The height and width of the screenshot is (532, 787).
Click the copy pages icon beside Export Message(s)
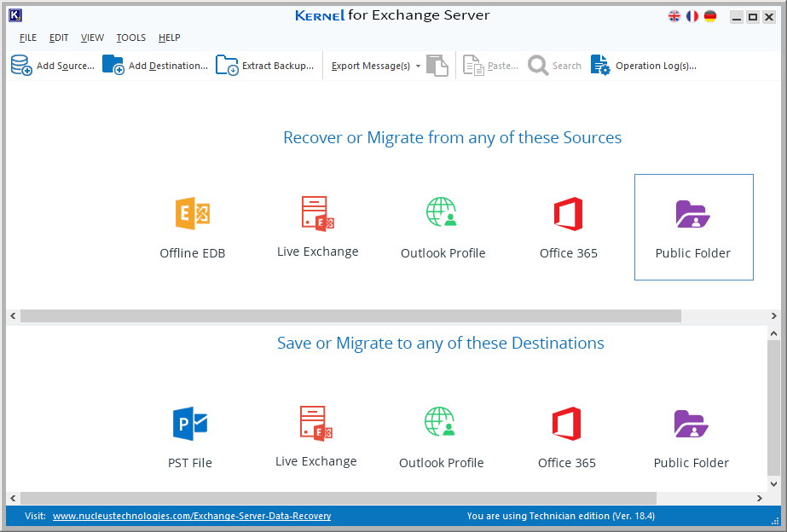(x=437, y=66)
